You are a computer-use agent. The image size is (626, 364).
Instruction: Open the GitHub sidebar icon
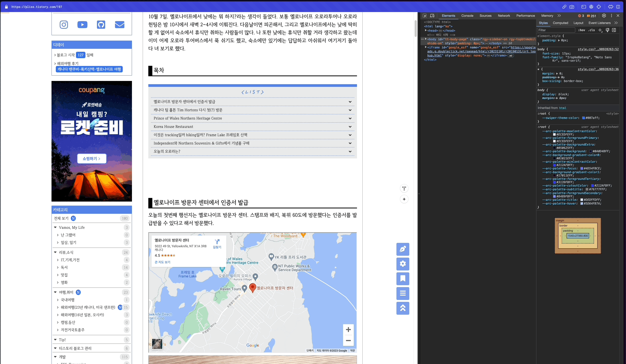101,24
